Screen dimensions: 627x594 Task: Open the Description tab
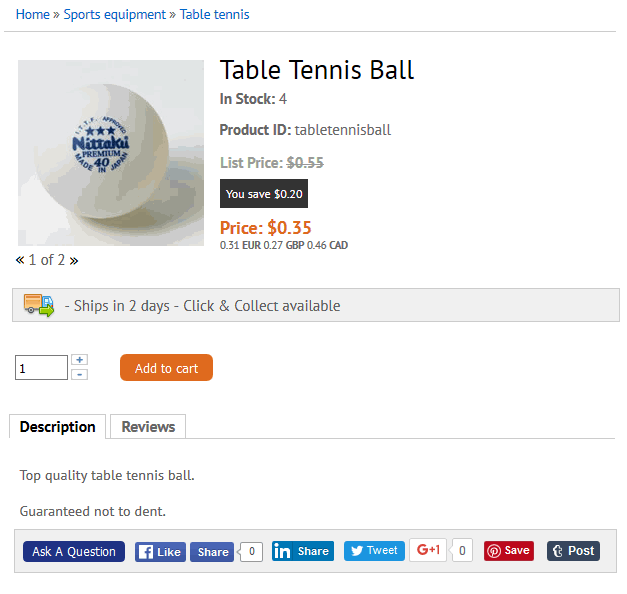coord(58,427)
